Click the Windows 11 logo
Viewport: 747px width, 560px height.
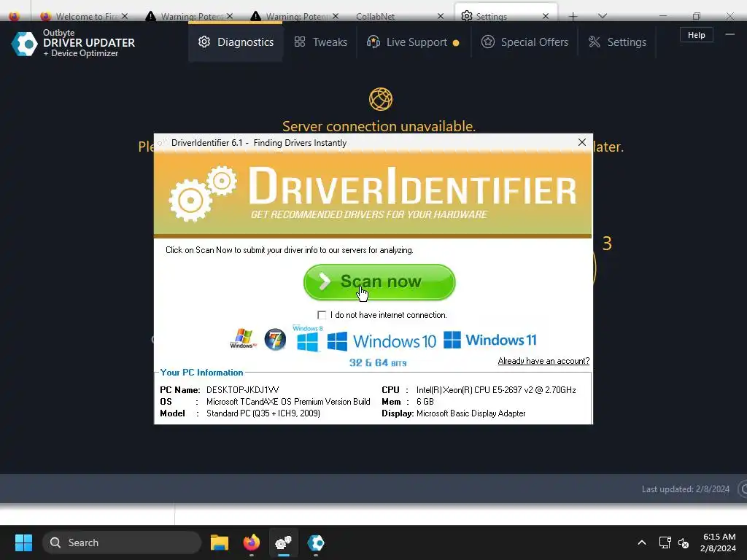click(489, 340)
